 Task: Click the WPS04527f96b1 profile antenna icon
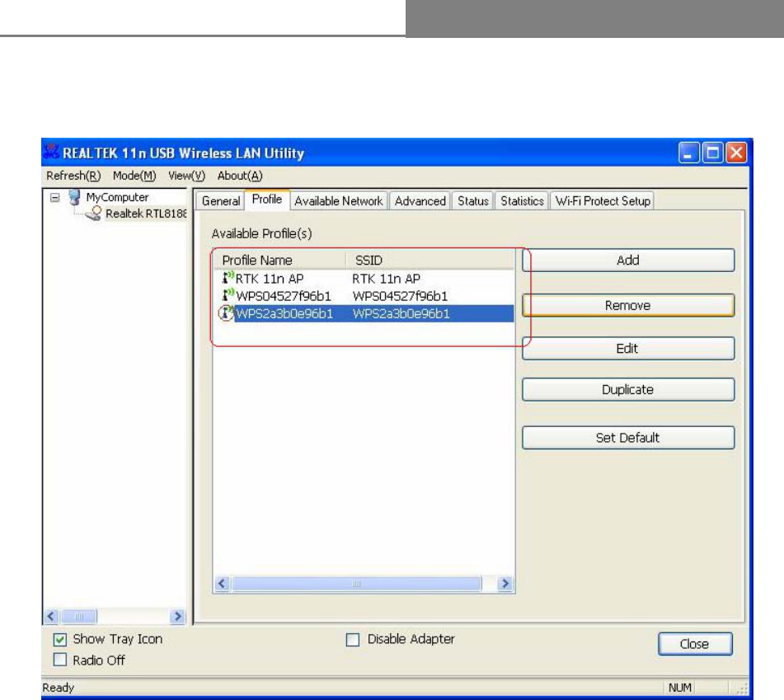point(228,295)
